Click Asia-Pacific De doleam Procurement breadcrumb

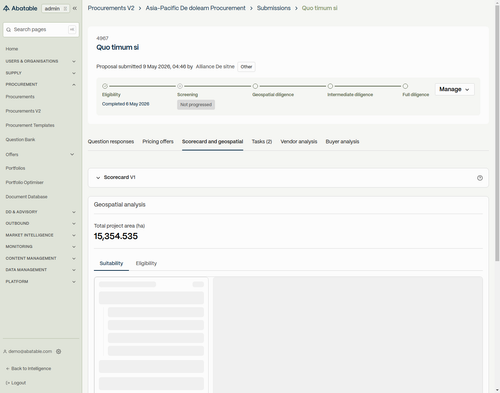[195, 8]
